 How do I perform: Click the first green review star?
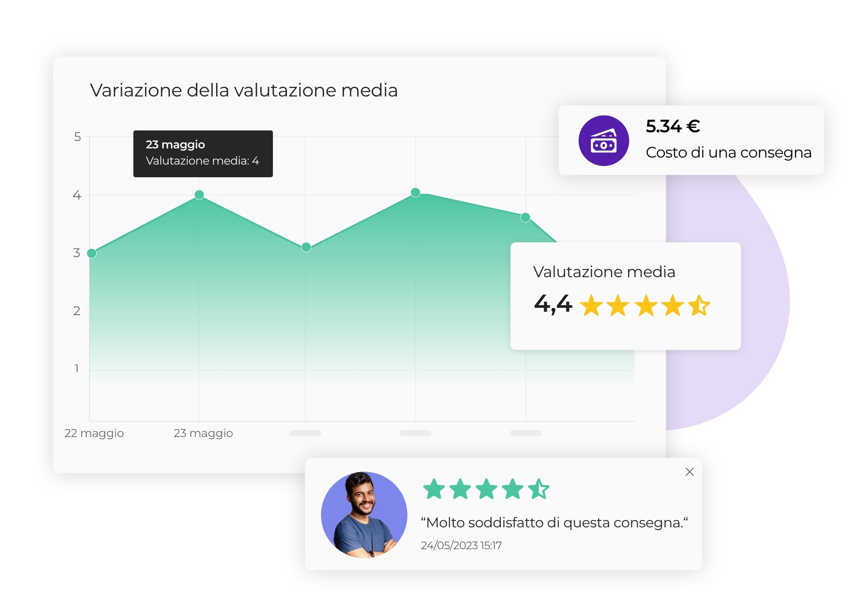click(x=434, y=489)
